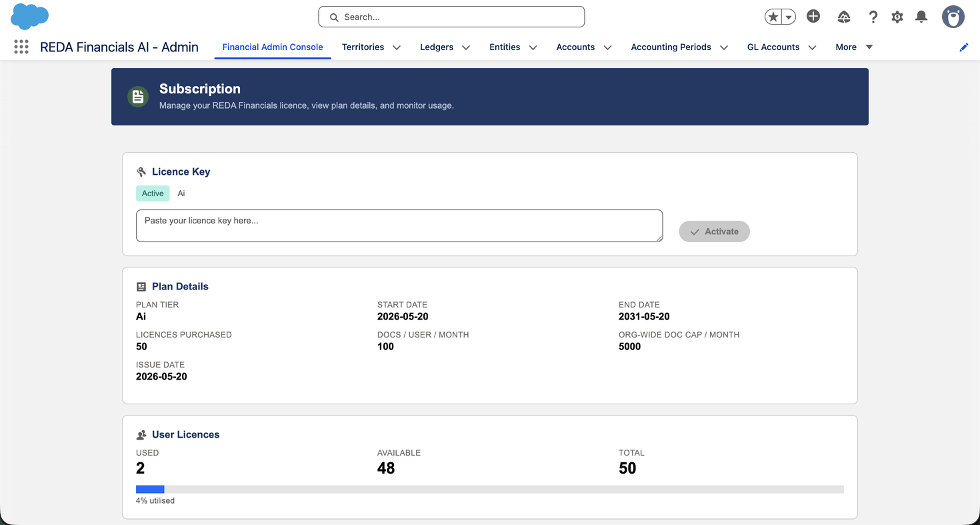This screenshot has width=980, height=525.
Task: Open the favorites list dropdown arrow
Action: pyautogui.click(x=789, y=17)
